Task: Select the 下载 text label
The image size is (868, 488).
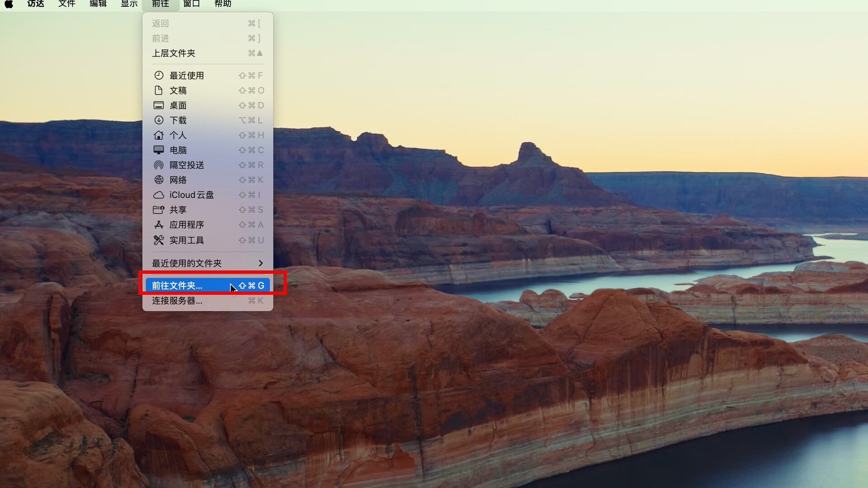Action: [178, 120]
